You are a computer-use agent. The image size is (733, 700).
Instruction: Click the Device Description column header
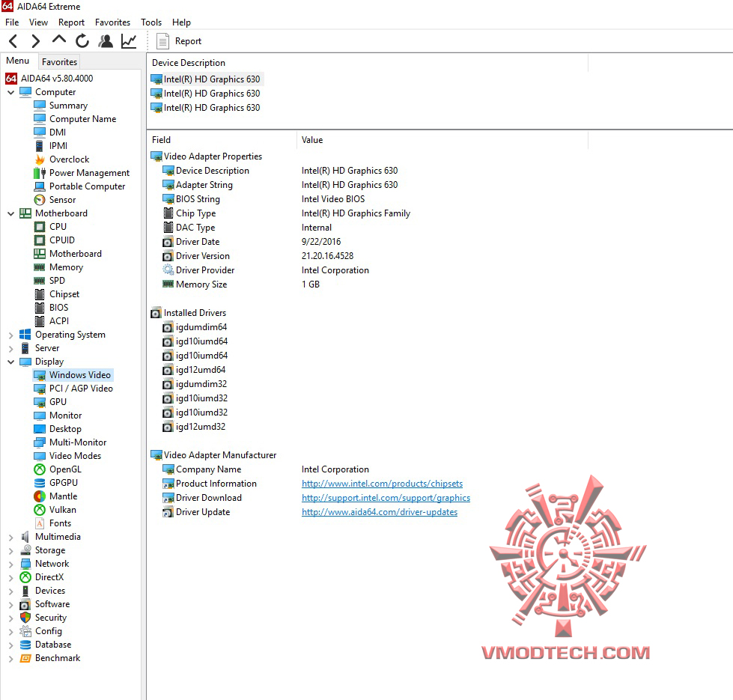368,63
